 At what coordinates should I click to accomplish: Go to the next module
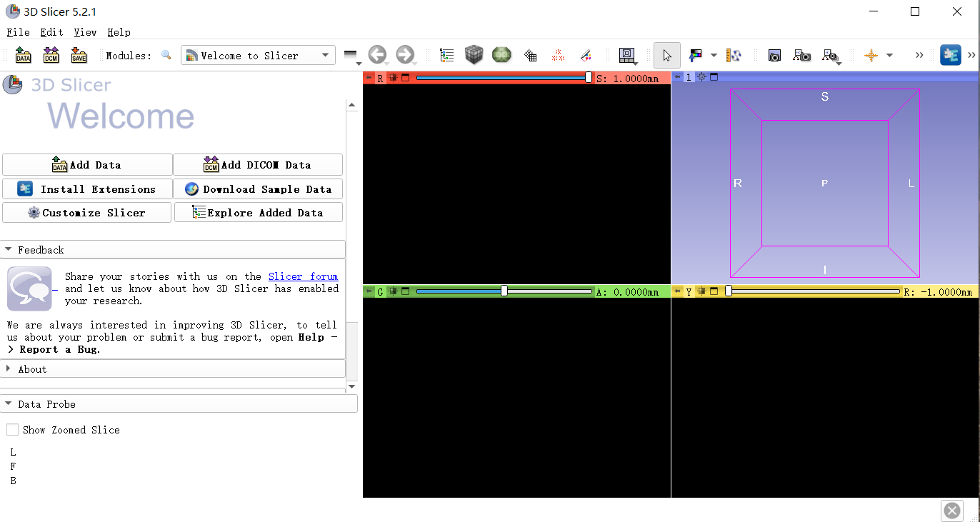(x=405, y=55)
